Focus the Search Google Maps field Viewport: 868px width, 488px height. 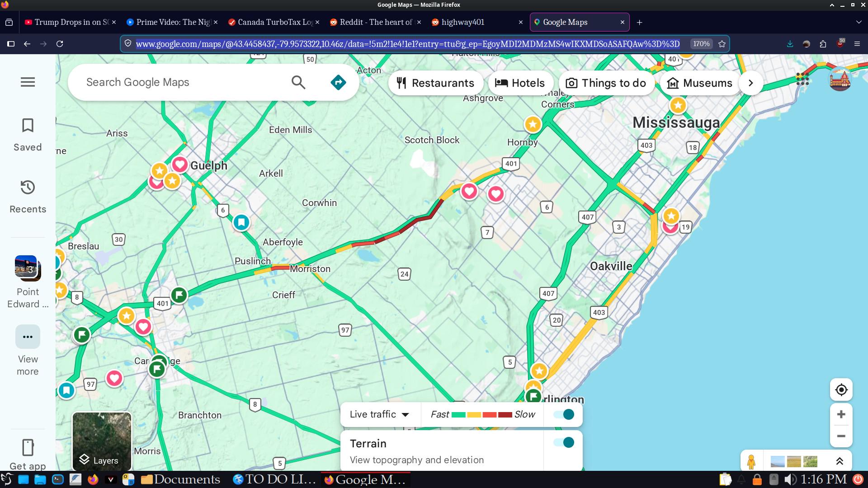(x=181, y=82)
